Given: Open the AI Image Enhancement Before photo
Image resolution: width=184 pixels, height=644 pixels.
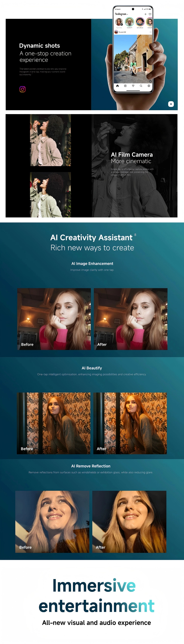Looking at the screenshot, I should click(54, 319).
